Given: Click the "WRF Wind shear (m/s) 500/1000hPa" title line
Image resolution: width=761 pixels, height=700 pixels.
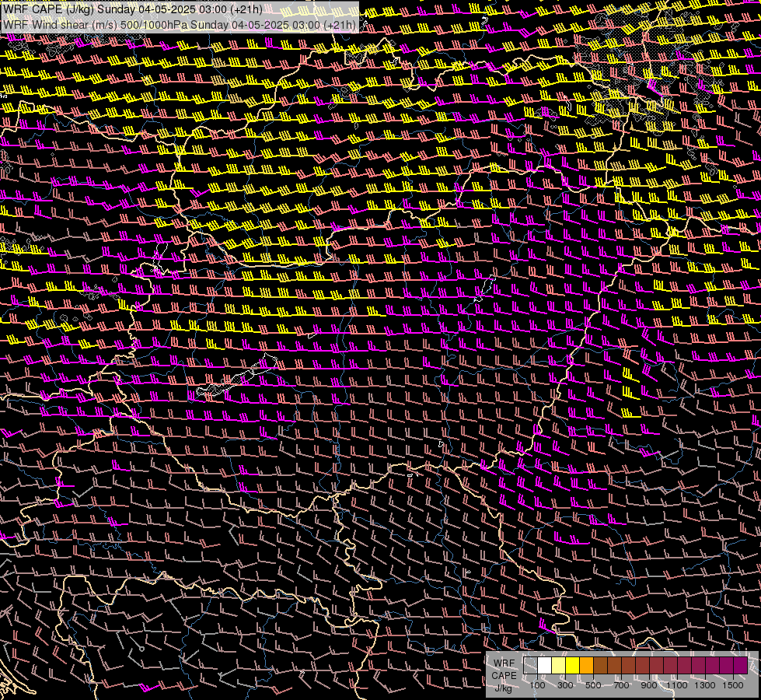Looking at the screenshot, I should pos(180,25).
